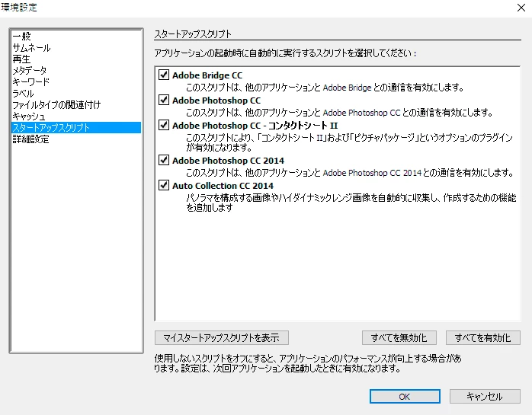532x415 pixels.
Task: Confirm settings with the OK button
Action: [x=405, y=397]
